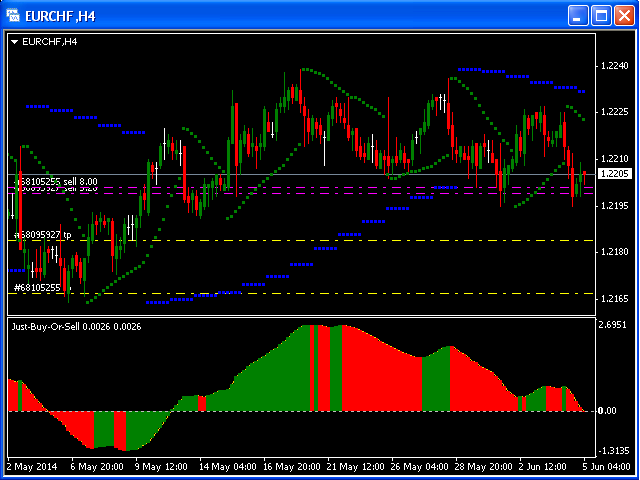640x480 pixels.
Task: Click the 1.2225 price scale value
Action: pyautogui.click(x=614, y=112)
